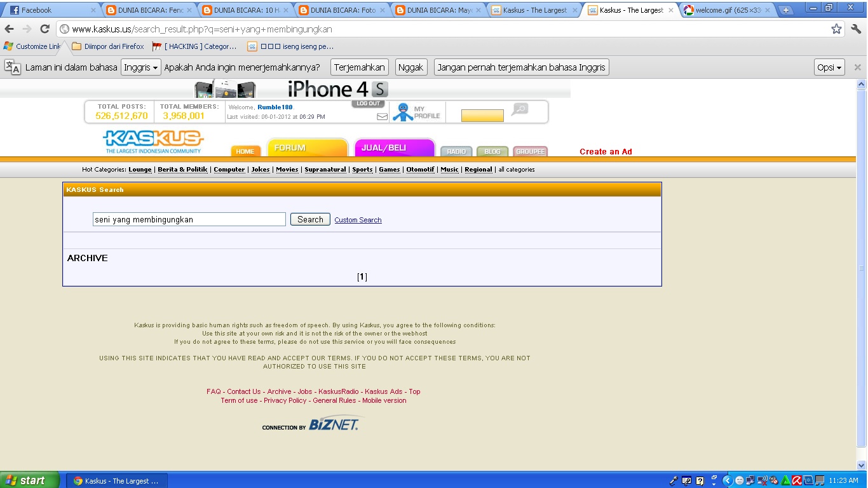This screenshot has width=868, height=488.
Task: Open the BLOG navigation tab
Action: click(x=492, y=151)
